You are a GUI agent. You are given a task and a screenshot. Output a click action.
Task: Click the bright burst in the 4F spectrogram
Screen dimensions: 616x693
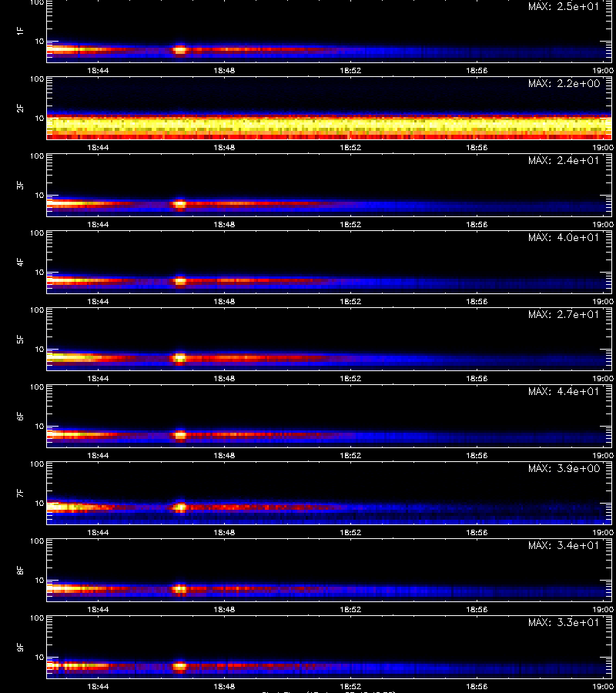point(179,281)
